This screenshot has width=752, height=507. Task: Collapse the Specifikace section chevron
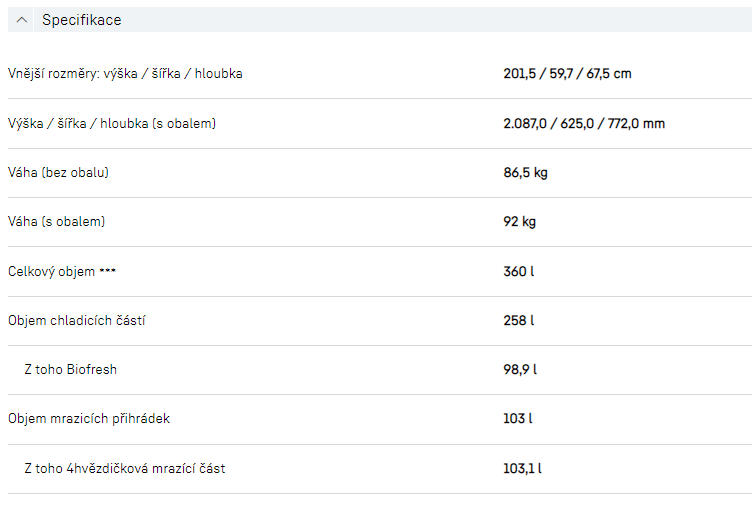point(23,20)
